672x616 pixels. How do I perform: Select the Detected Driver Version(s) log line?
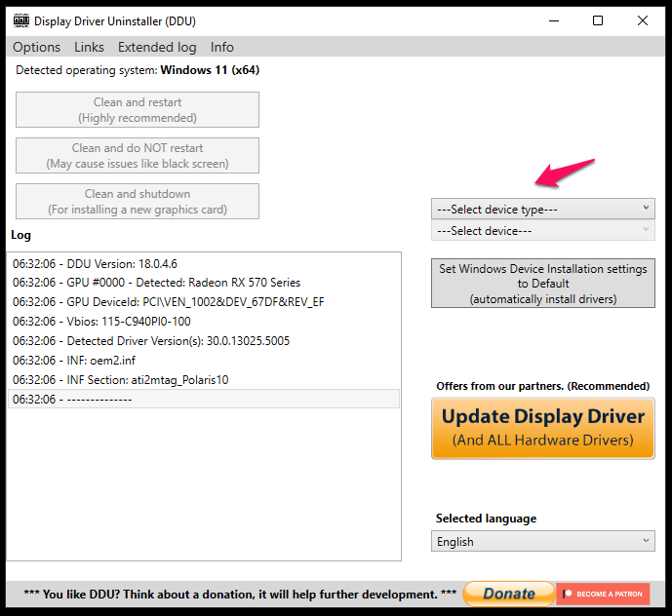pyautogui.click(x=204, y=341)
